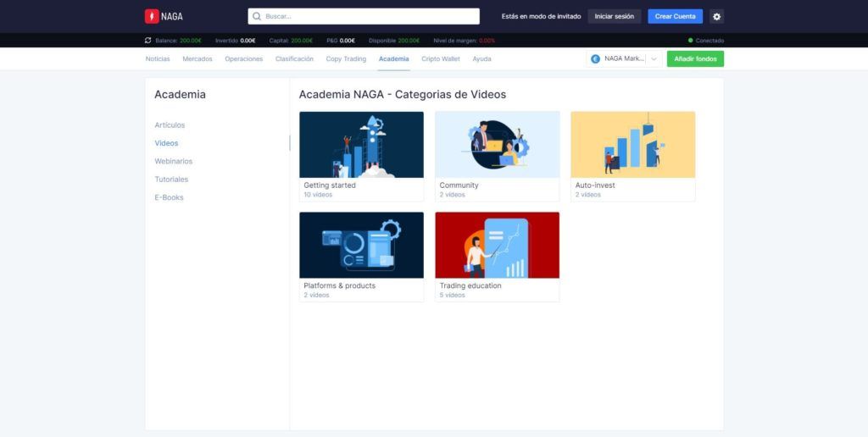Open the Getting started video thumbnail
Image resolution: width=868 pixels, height=437 pixels.
click(x=361, y=144)
